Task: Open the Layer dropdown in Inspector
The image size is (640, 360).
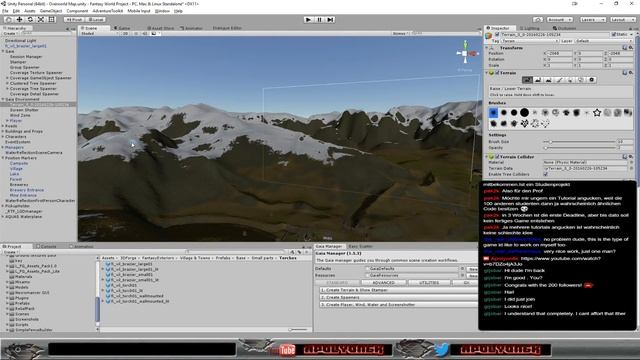Action: click(603, 41)
